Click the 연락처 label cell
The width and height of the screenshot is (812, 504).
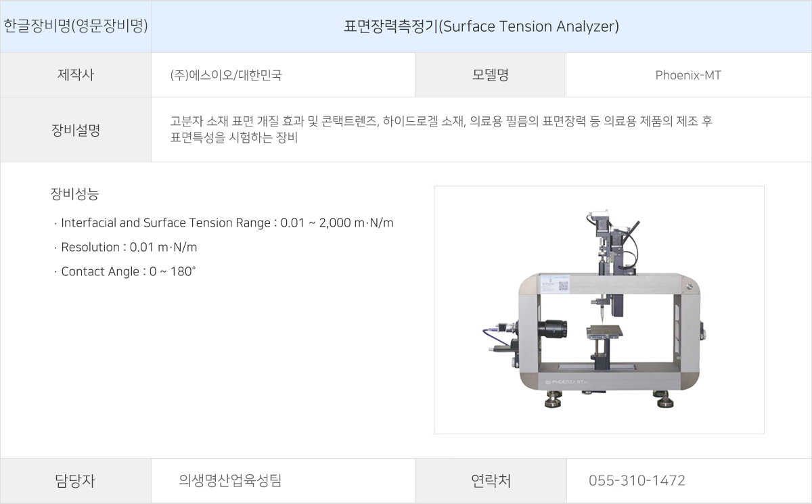[x=491, y=481]
